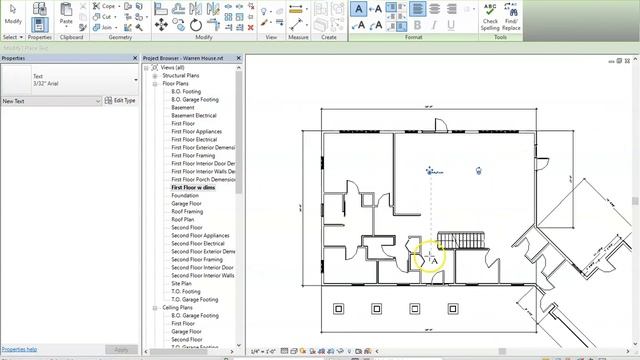
Task: Open the Cope dropdown arrow
Action: 119,7
